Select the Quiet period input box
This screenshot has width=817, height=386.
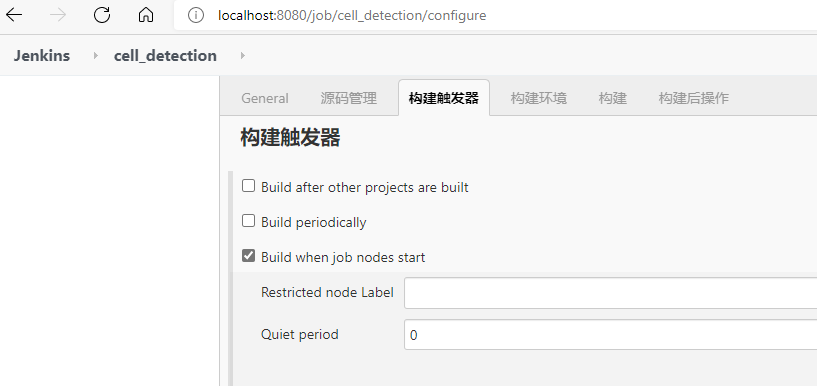pos(611,334)
